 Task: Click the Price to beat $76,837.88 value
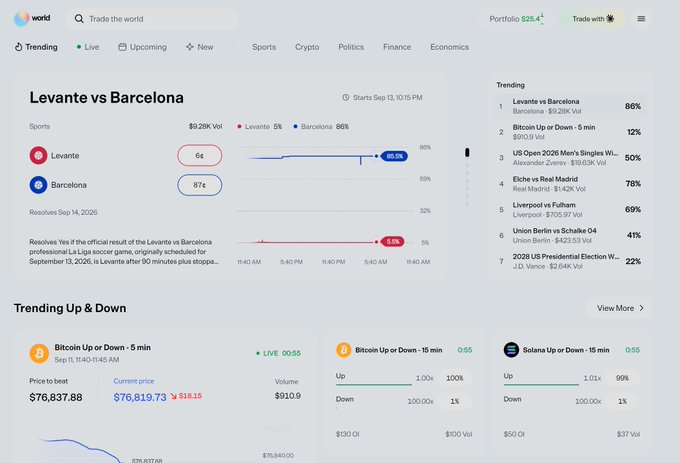pos(56,397)
